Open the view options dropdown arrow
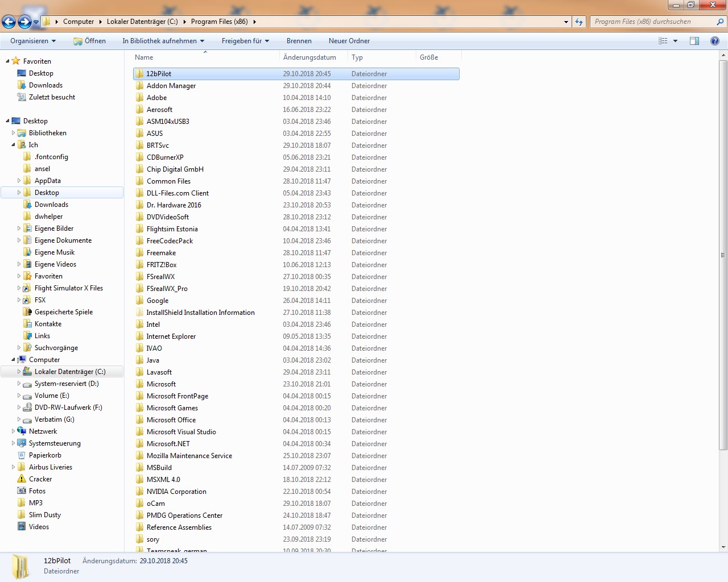Viewport: 728px width, 582px height. [676, 41]
